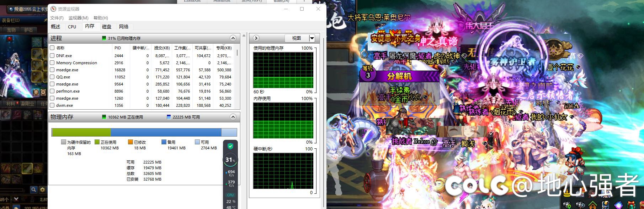Click the green 正在使用 legend swatch
Viewport: 644px width, 209px height.
point(97,142)
